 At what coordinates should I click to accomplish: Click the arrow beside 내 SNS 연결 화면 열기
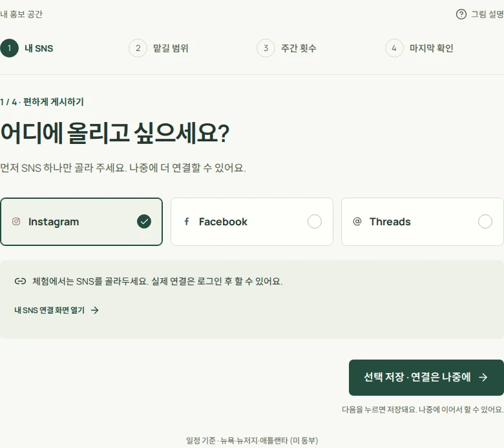94,311
